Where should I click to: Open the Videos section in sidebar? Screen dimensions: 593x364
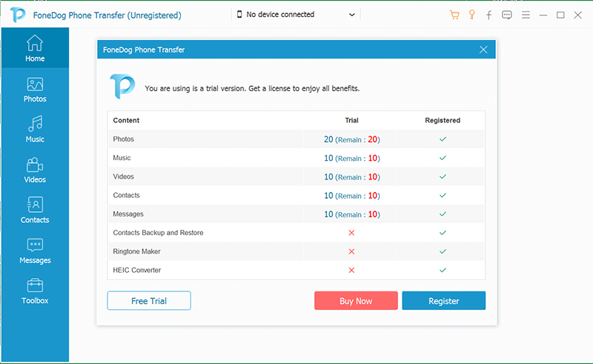click(x=35, y=170)
